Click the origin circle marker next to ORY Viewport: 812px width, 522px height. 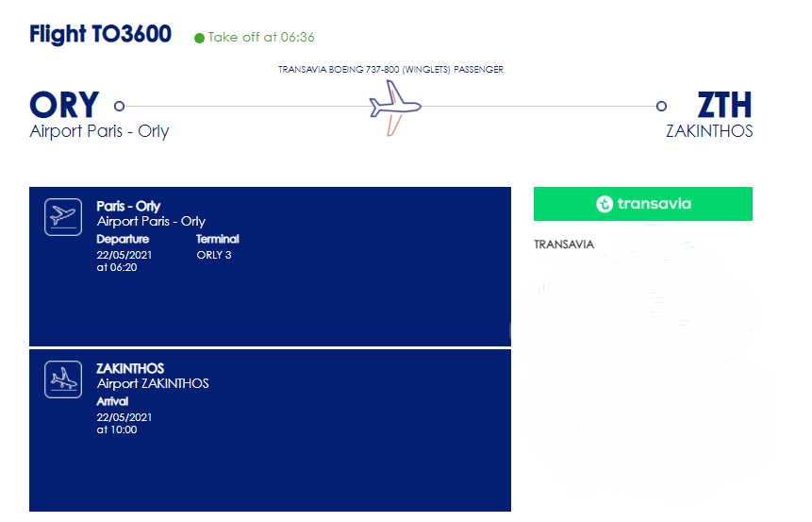click(x=119, y=107)
